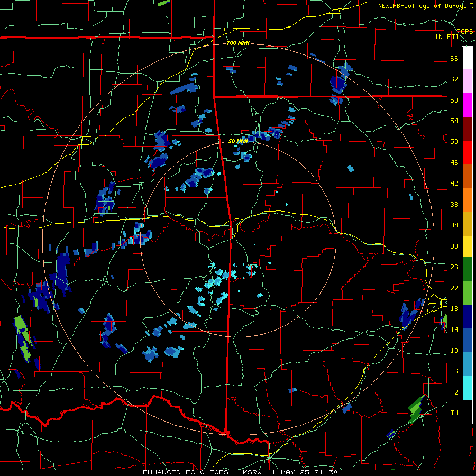This screenshot has width=476, height=476.
Task: Select the legend value 30
Action: coord(454,246)
